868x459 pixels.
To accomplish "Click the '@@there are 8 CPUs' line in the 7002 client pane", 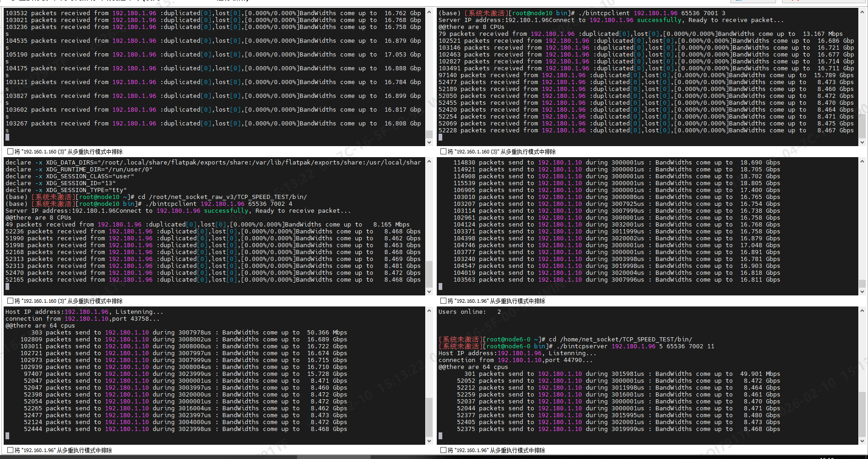I will click(x=39, y=218).
